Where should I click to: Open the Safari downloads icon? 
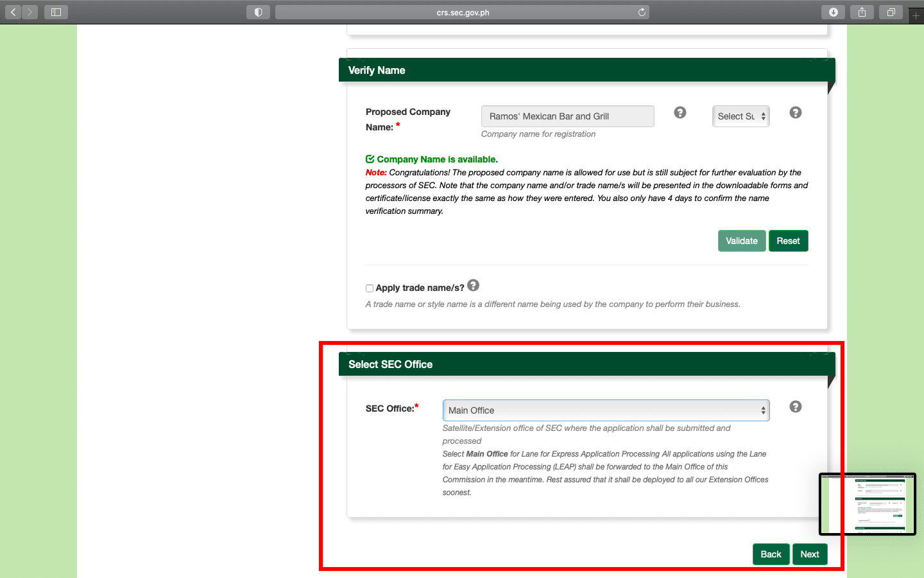(833, 12)
